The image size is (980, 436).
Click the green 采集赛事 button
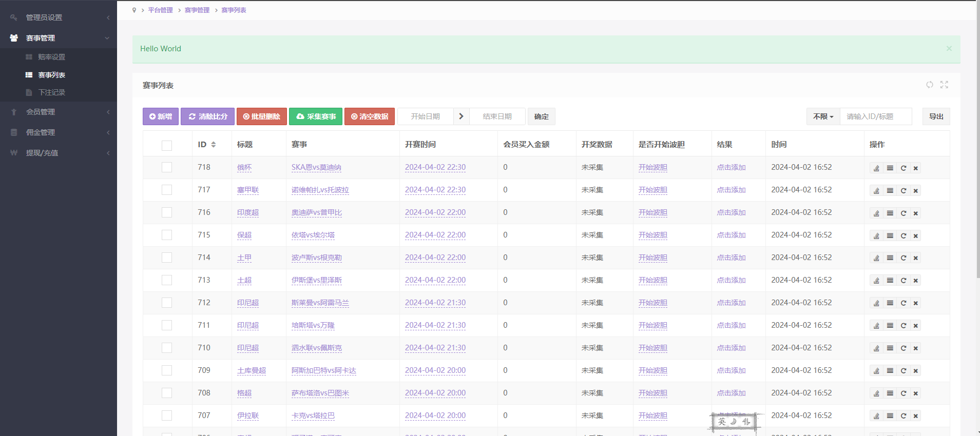click(x=316, y=117)
